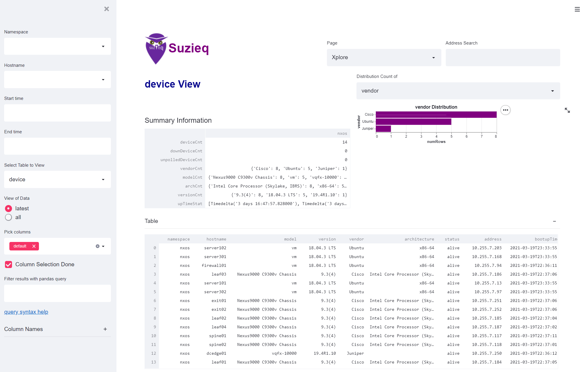This screenshot has height=372, width=588.
Task: Click the pandas query filter field
Action: [57, 293]
